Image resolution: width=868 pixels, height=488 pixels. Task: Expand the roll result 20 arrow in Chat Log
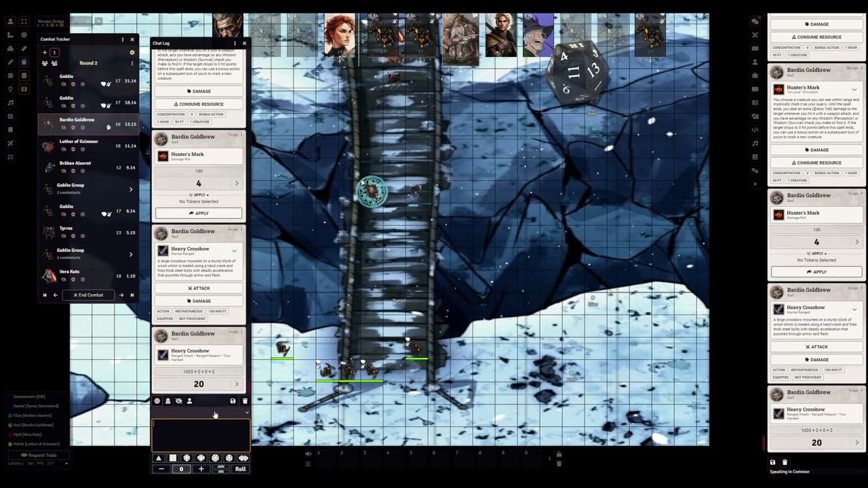pyautogui.click(x=237, y=384)
